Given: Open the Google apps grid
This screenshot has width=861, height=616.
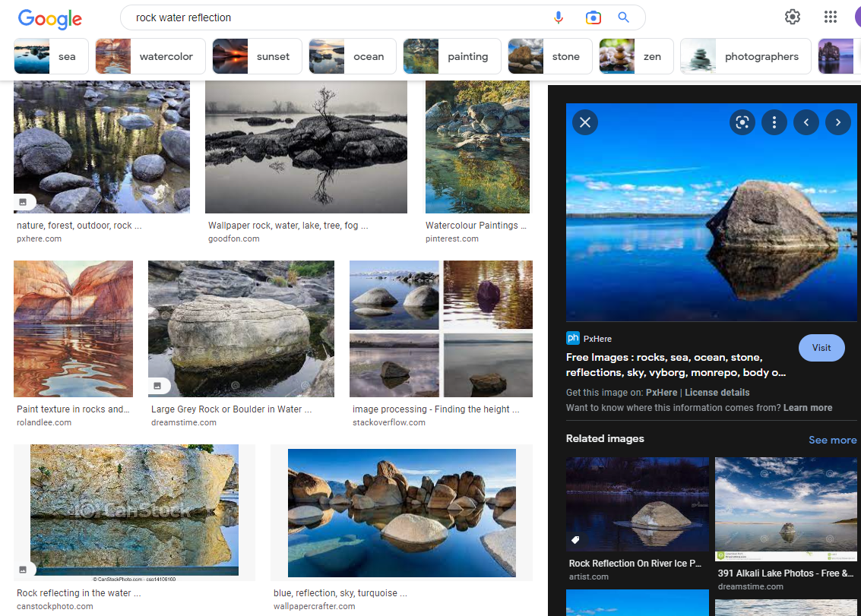Looking at the screenshot, I should pos(831,17).
